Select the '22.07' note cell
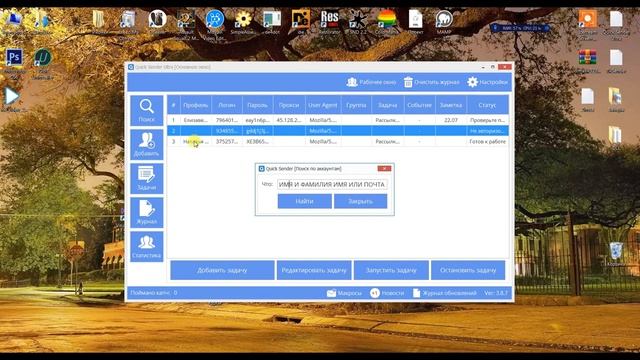This screenshot has height=360, width=640. point(451,120)
